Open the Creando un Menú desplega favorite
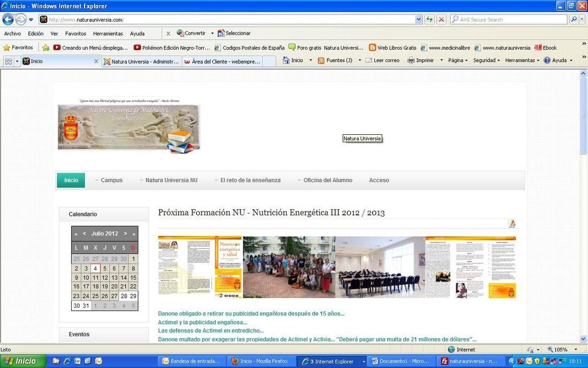Image resolution: width=588 pixels, height=368 pixels. (90, 48)
